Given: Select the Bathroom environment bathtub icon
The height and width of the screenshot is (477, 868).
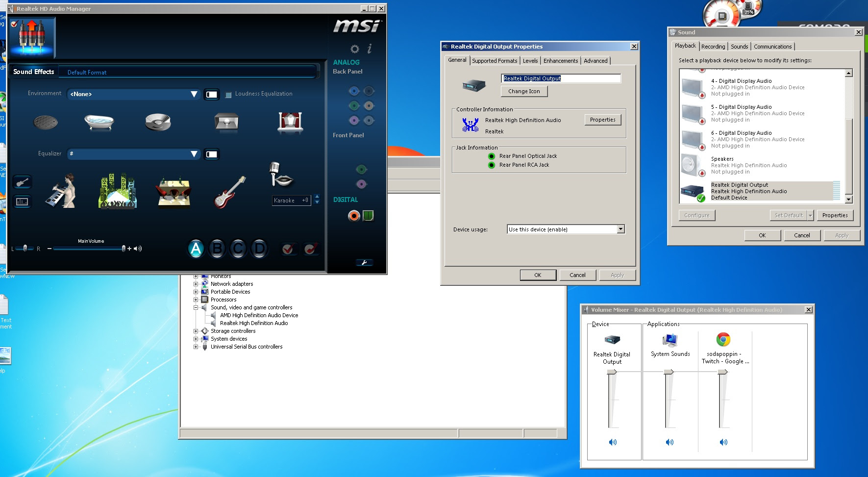Looking at the screenshot, I should point(99,122).
